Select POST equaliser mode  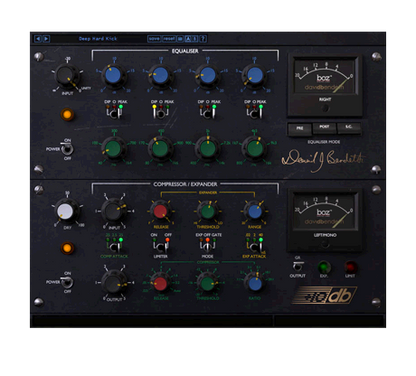point(324,128)
